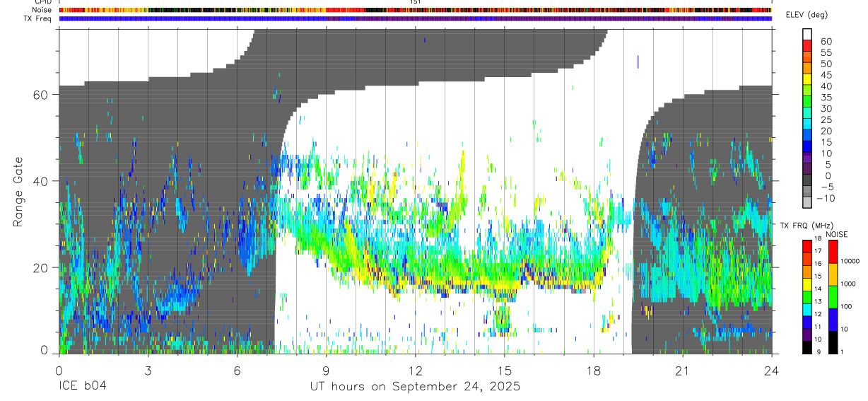Image resolution: width=868 pixels, height=401 pixels.
Task: Click the '15' hour tick on UT axis
Action: 504,371
